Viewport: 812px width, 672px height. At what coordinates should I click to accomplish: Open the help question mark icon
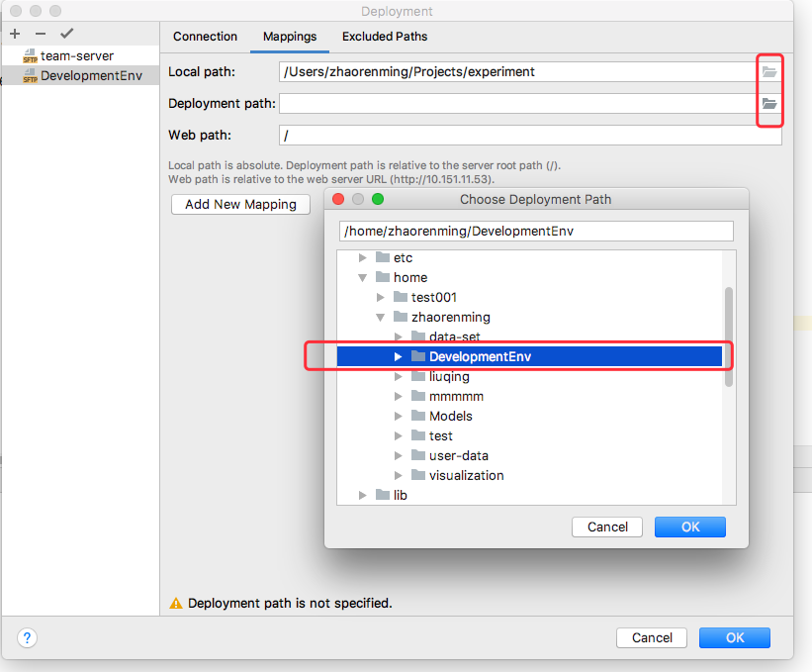pyautogui.click(x=28, y=638)
